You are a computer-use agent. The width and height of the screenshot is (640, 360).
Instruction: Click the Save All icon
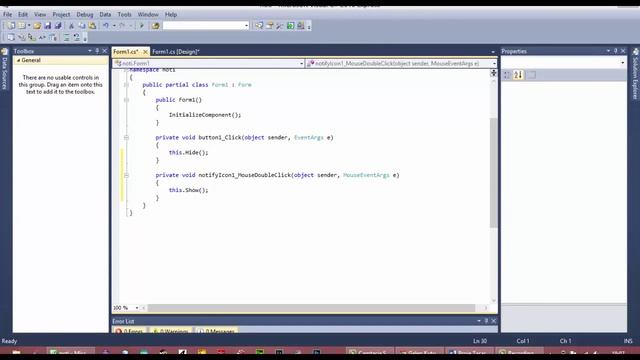58,26
